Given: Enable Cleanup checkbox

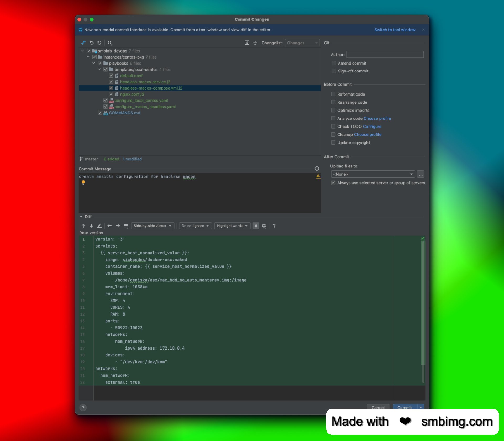Looking at the screenshot, I should [x=333, y=134].
